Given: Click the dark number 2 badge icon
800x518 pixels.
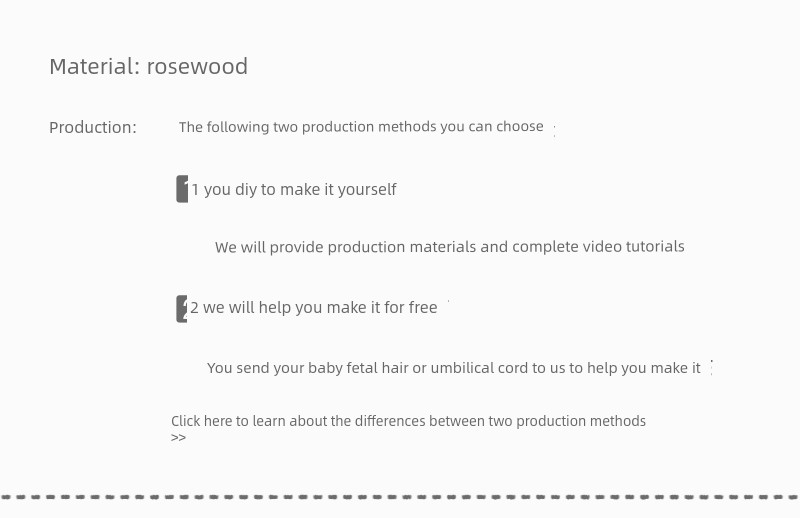Looking at the screenshot, I should (x=182, y=308).
